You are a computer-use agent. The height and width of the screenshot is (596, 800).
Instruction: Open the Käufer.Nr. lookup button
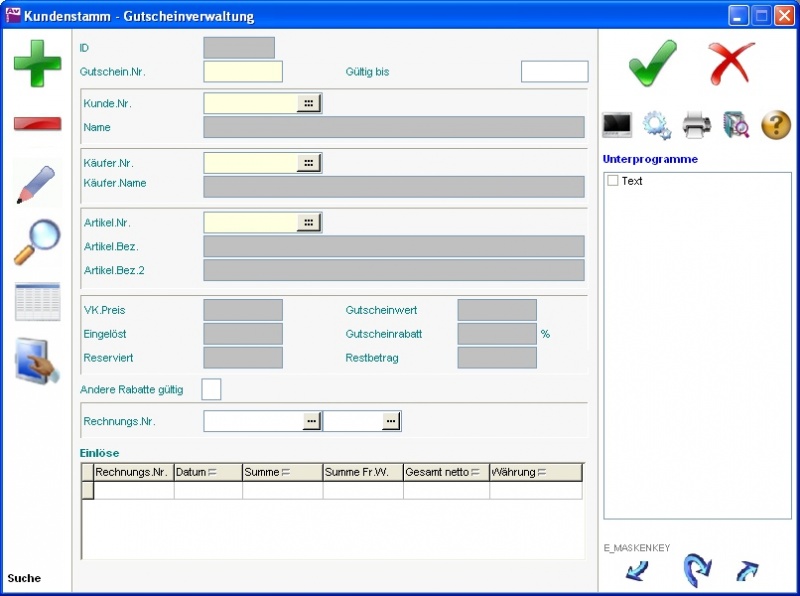[309, 163]
